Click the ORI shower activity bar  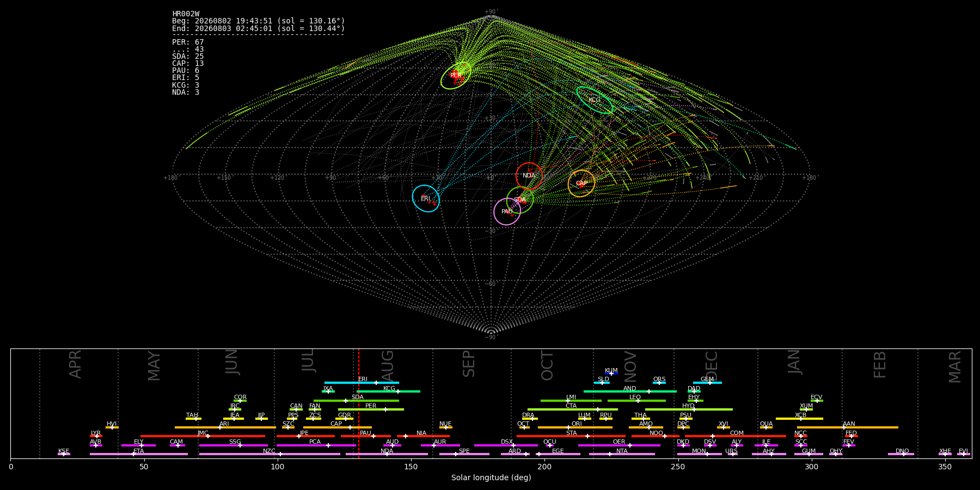575,427
